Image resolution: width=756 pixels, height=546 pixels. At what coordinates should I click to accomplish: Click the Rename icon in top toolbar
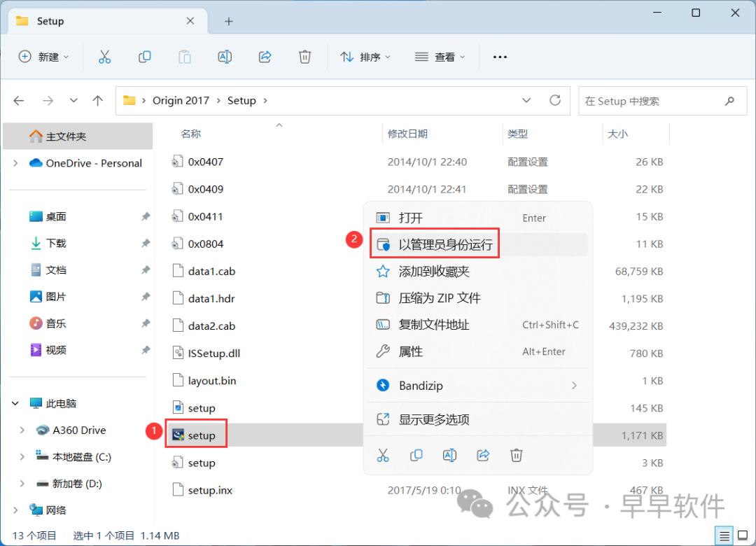(x=225, y=57)
